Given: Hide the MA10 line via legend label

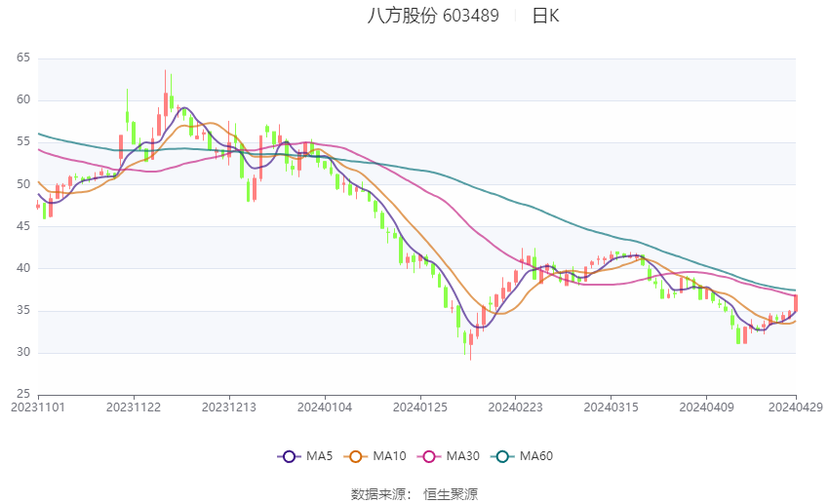Looking at the screenshot, I should [389, 456].
